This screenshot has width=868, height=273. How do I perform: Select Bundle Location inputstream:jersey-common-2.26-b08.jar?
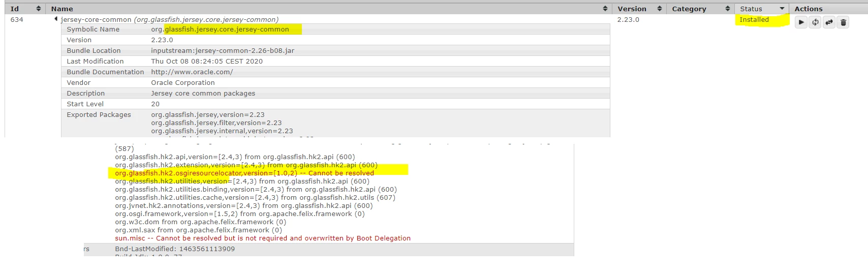click(x=223, y=50)
